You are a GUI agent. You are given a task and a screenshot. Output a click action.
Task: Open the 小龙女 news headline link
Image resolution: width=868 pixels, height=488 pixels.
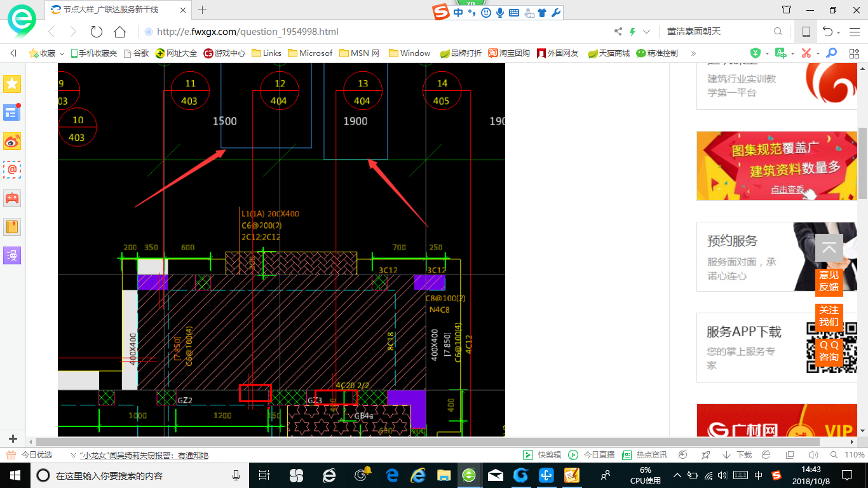pos(144,455)
